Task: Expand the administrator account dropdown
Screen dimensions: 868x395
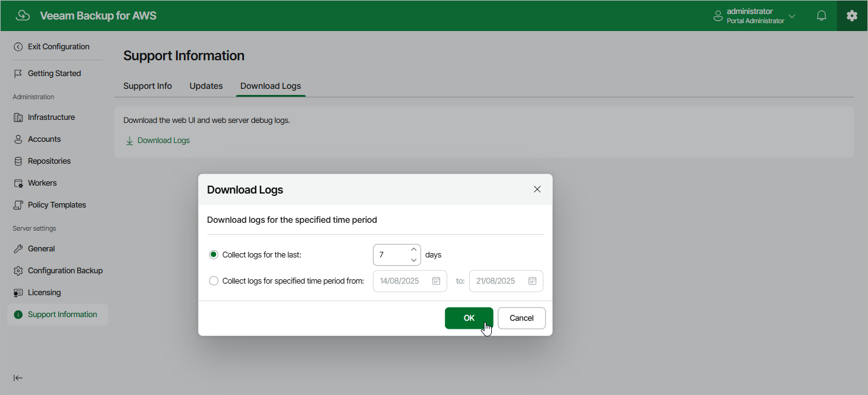Action: tap(792, 16)
